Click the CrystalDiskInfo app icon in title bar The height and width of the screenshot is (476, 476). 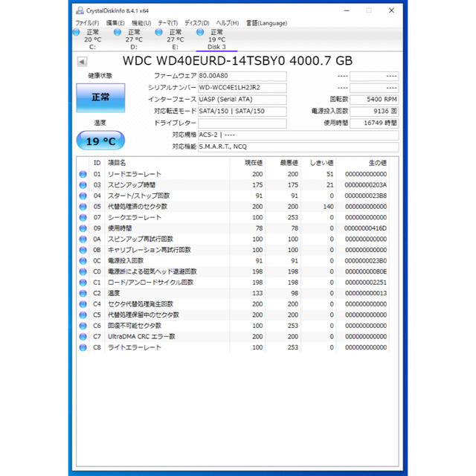tap(80, 10)
